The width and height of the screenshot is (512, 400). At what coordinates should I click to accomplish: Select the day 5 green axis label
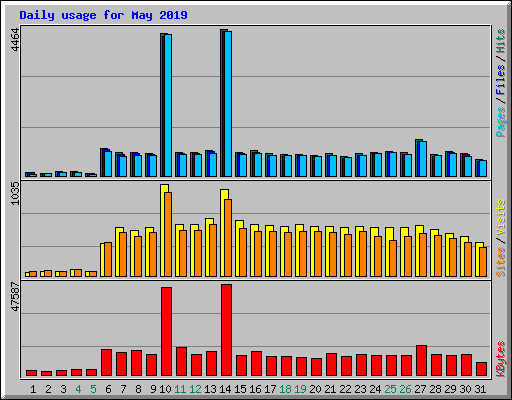(93, 389)
